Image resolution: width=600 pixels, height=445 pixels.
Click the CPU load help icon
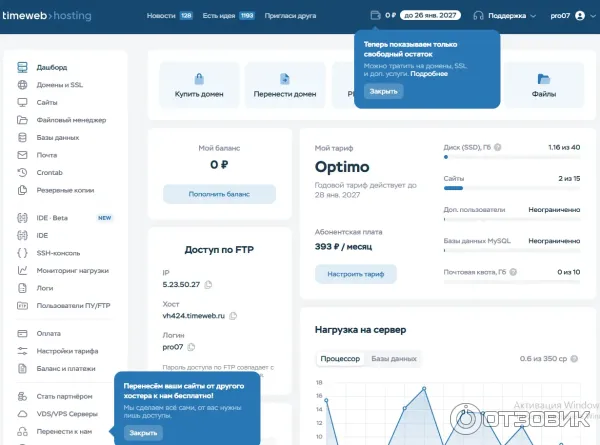point(574,359)
